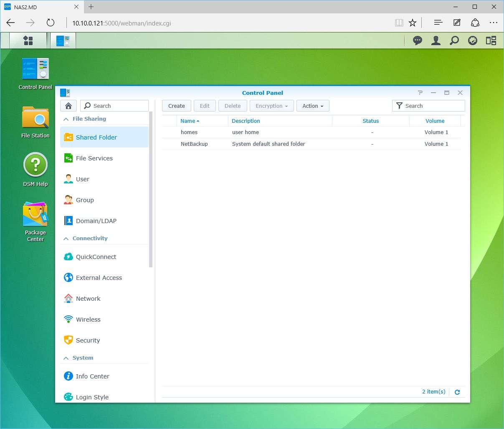Sort by the Name column header
This screenshot has height=429, width=504.
(x=202, y=121)
